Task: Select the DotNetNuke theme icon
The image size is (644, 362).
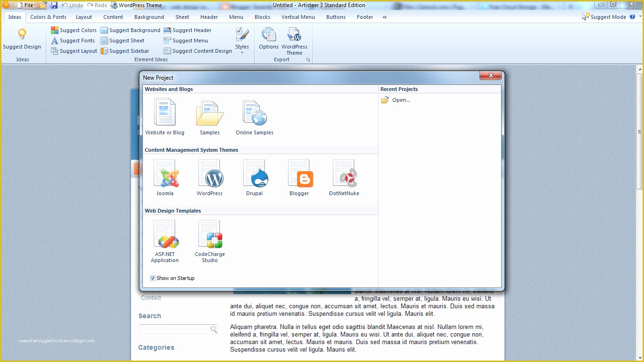Action: [x=344, y=173]
